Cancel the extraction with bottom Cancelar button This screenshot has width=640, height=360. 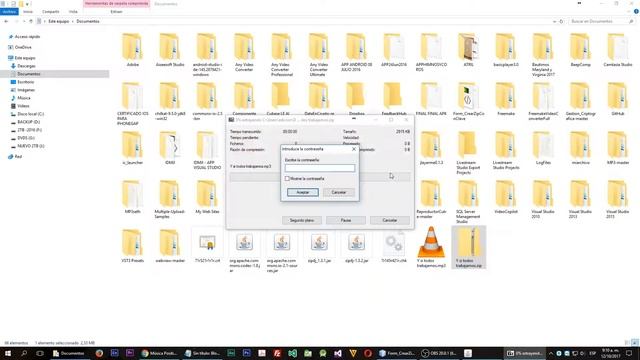pyautogui.click(x=389, y=220)
